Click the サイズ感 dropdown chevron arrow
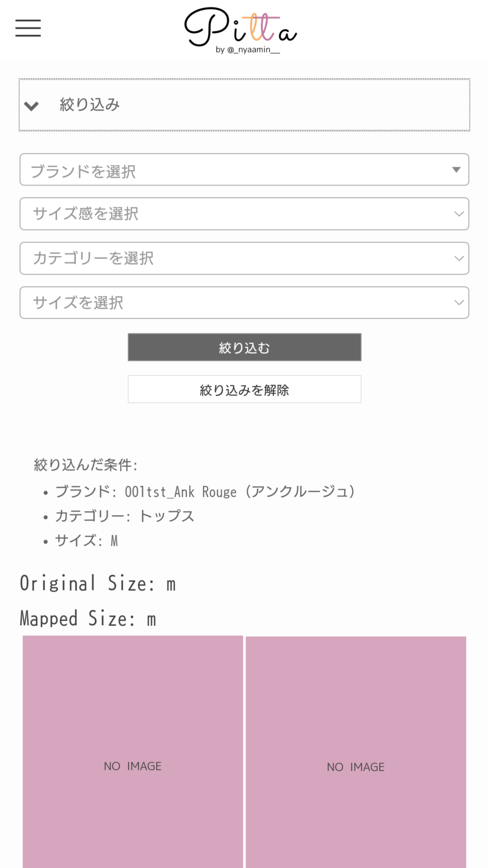The height and width of the screenshot is (868, 488). pyautogui.click(x=459, y=214)
